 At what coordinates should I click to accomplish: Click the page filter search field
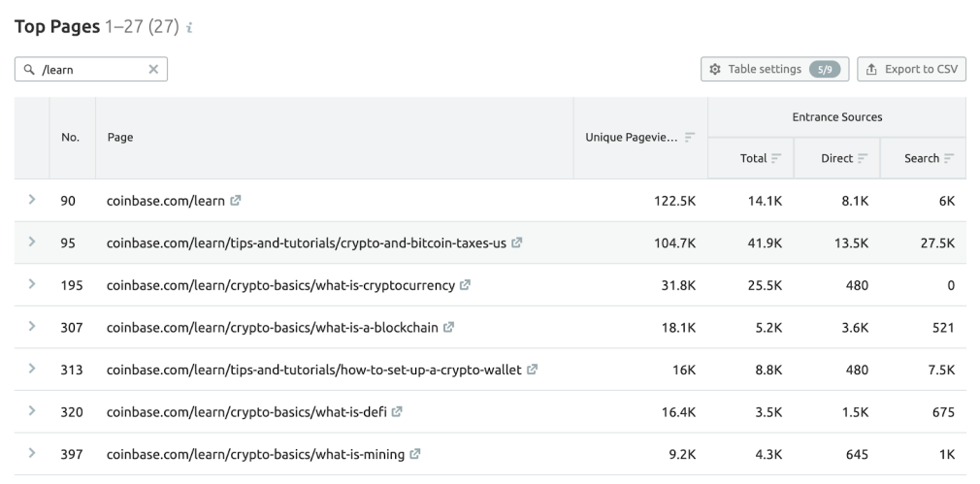(x=87, y=69)
